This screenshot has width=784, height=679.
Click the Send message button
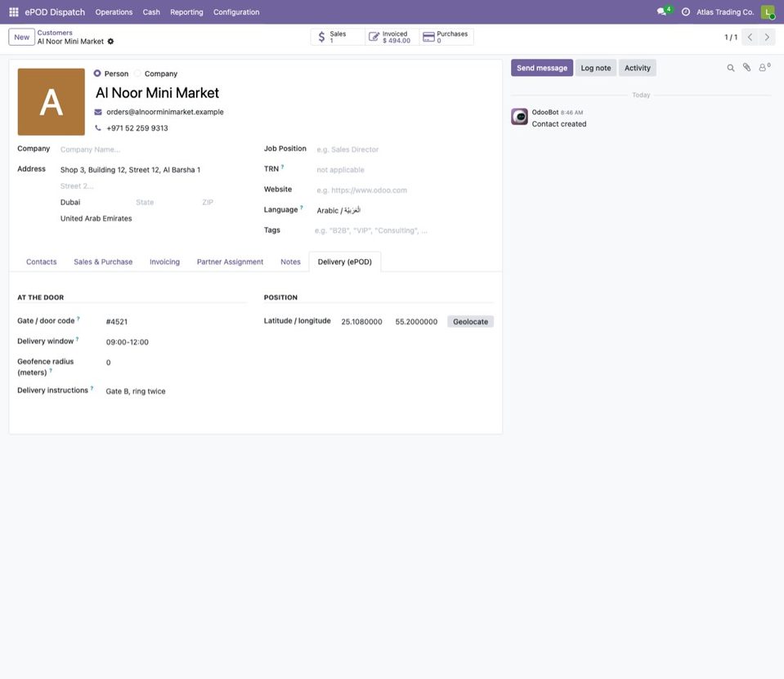[x=542, y=68]
